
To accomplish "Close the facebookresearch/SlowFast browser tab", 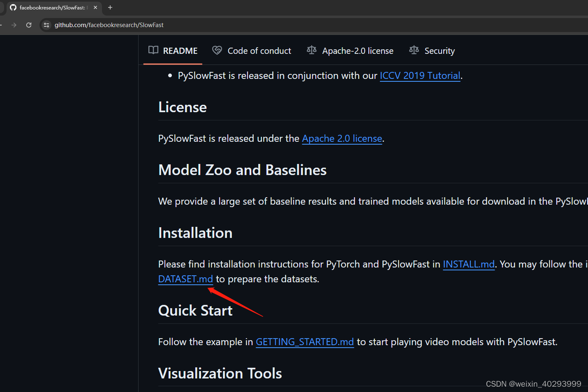I will [x=95, y=7].
